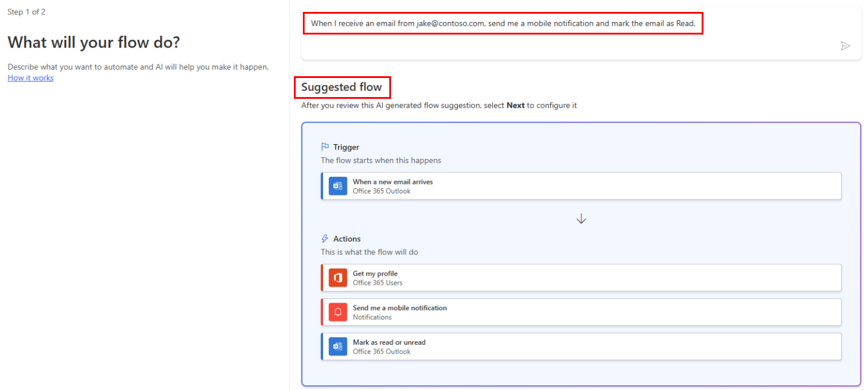This screenshot has height=390, width=868.
Task: Click the lightning bolt icon beside Actions
Action: pos(324,238)
